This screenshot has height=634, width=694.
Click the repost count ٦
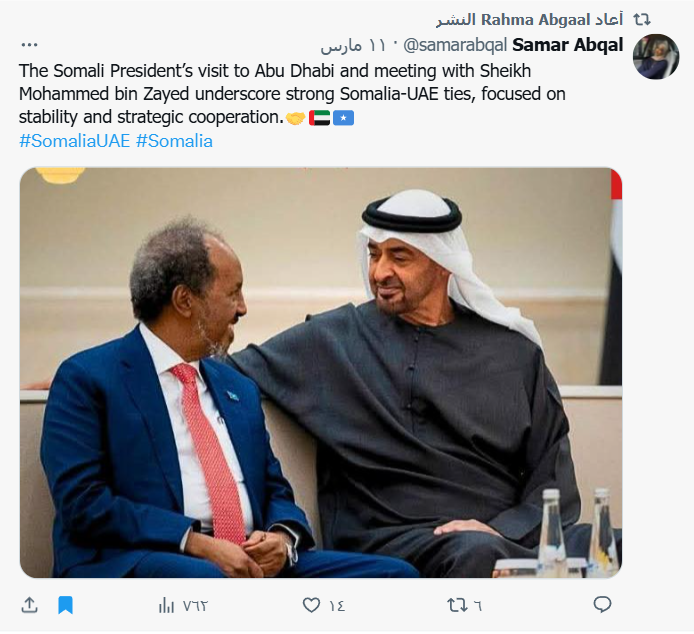478,605
